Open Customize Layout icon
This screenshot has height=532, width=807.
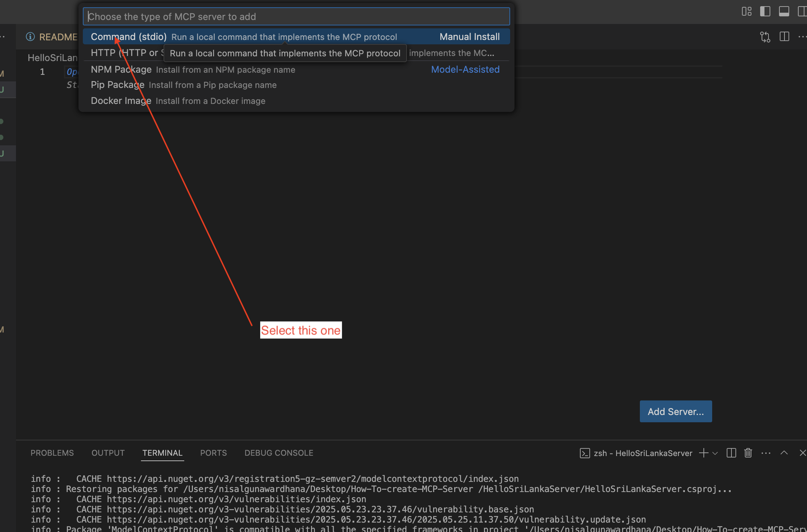(x=746, y=11)
